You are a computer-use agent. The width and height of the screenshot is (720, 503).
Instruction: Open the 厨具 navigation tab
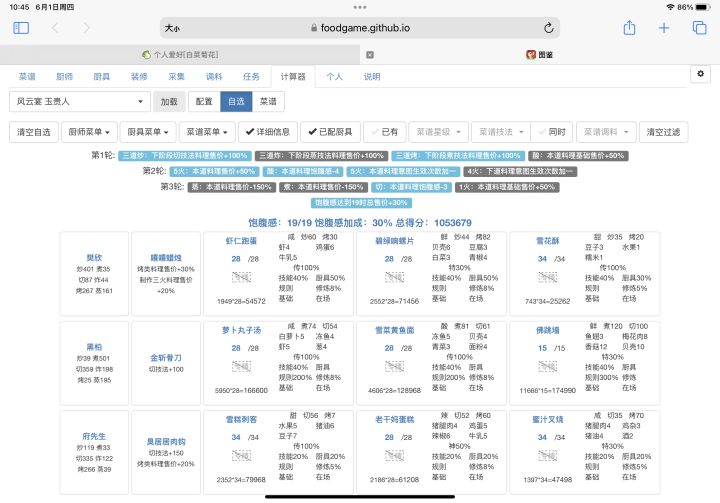click(x=101, y=77)
